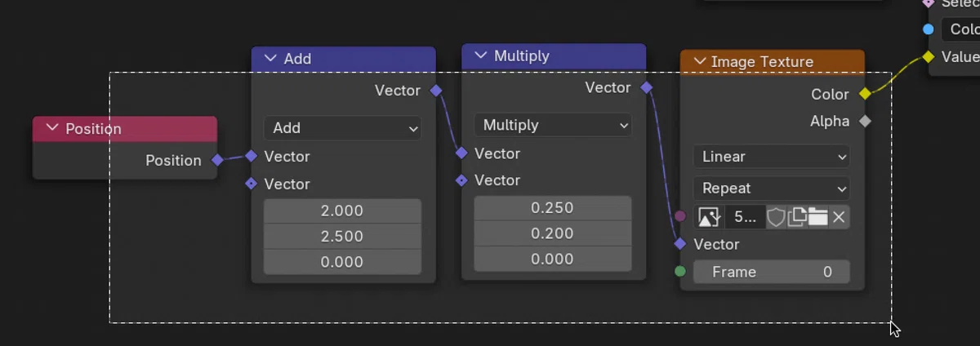Image resolution: width=980 pixels, height=346 pixels.
Task: Click the yellow Color output socket
Action: pyautogui.click(x=865, y=94)
